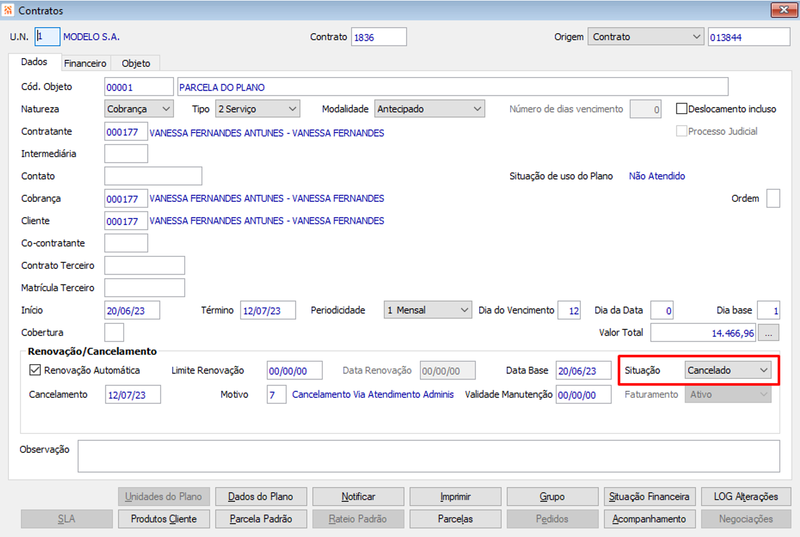This screenshot has height=537, width=800.
Task: Click the Rateio Padrão button
Action: 358,519
